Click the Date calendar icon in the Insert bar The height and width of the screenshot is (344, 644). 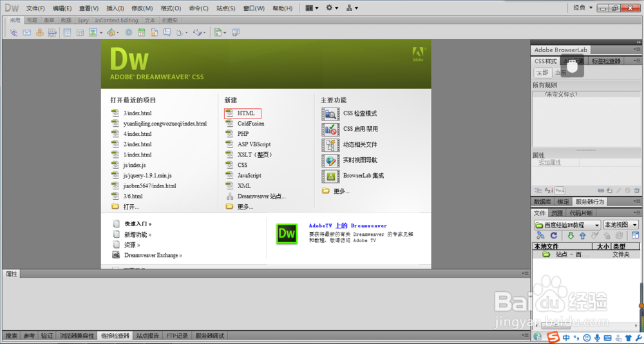(141, 32)
